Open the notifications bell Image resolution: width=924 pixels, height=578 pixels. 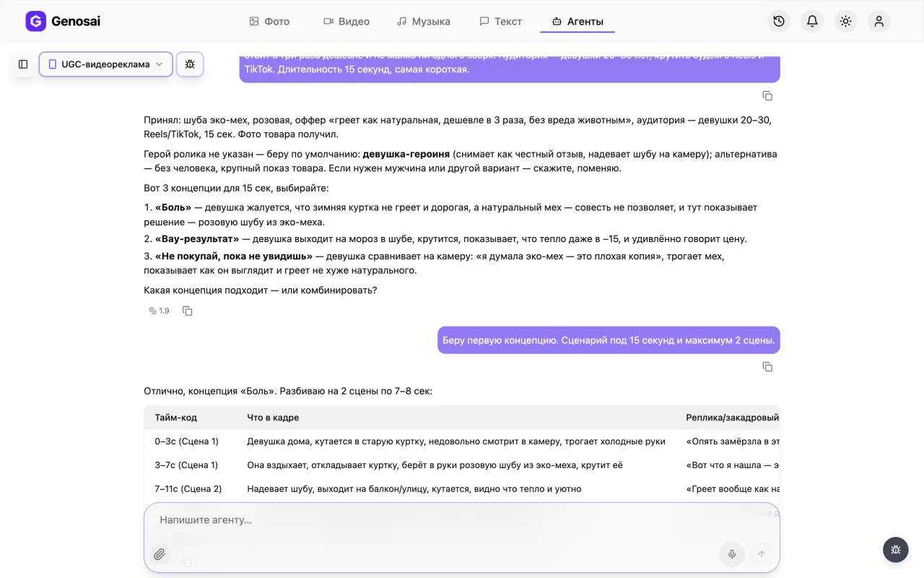tap(812, 21)
